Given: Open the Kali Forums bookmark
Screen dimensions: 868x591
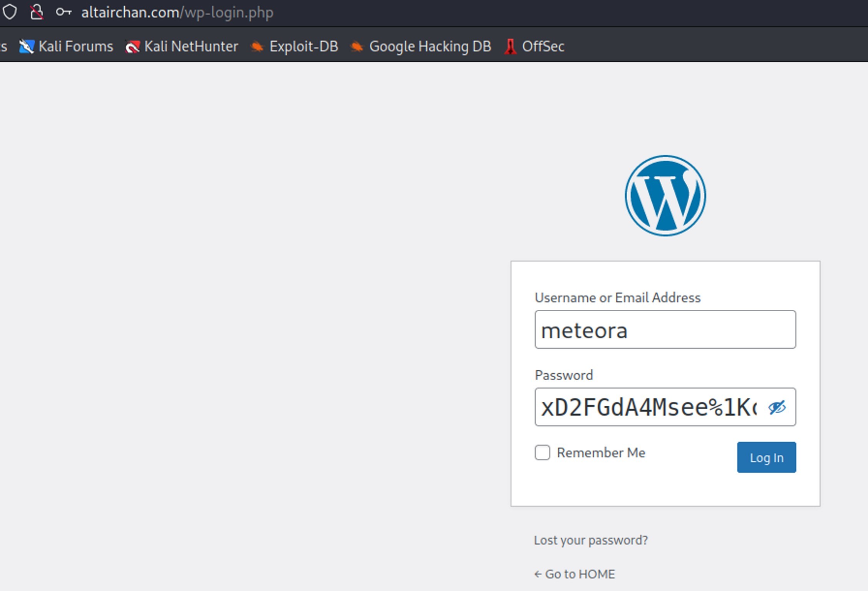Looking at the screenshot, I should pos(66,46).
